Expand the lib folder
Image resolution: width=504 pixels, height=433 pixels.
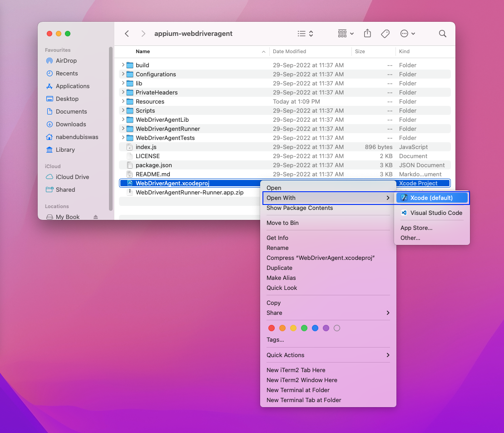[x=123, y=83]
